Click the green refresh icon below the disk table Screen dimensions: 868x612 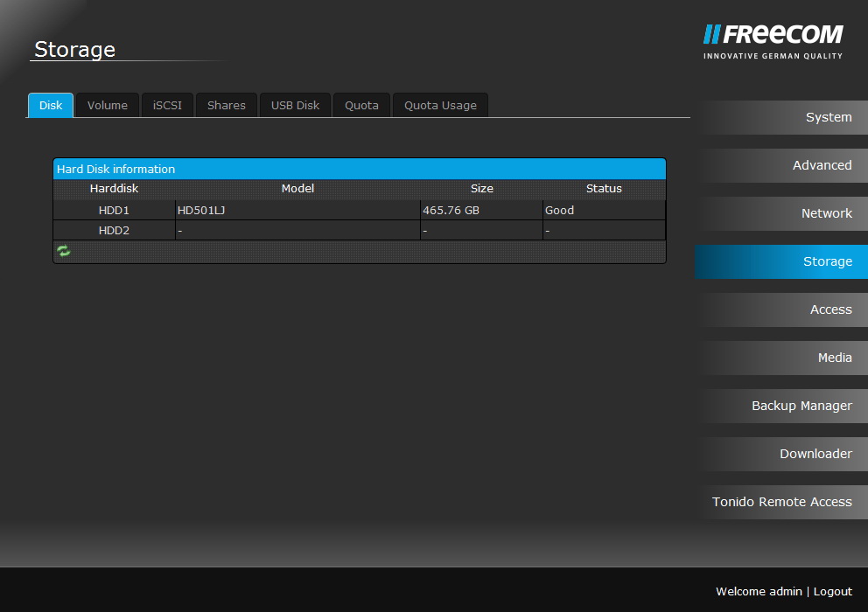click(x=64, y=251)
